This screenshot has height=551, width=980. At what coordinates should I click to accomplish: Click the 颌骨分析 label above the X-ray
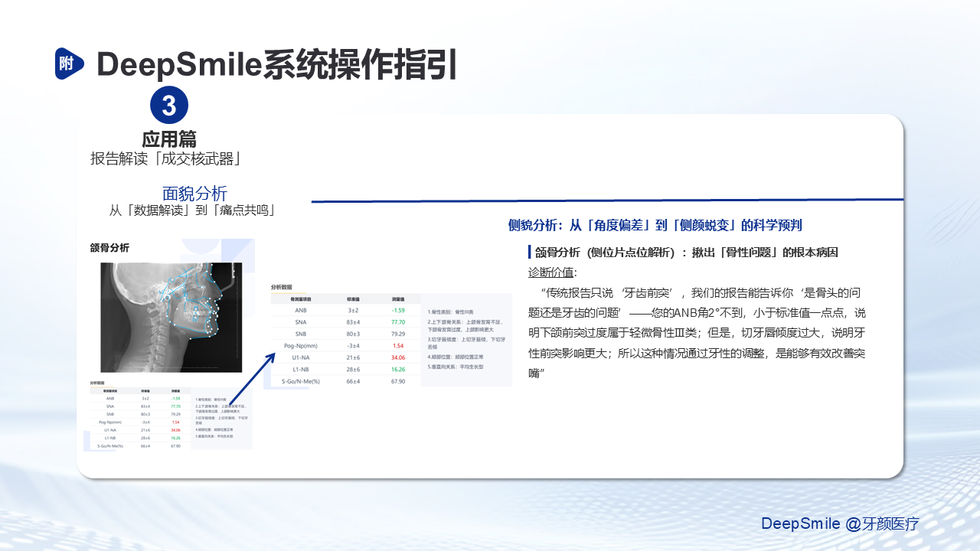pos(109,247)
